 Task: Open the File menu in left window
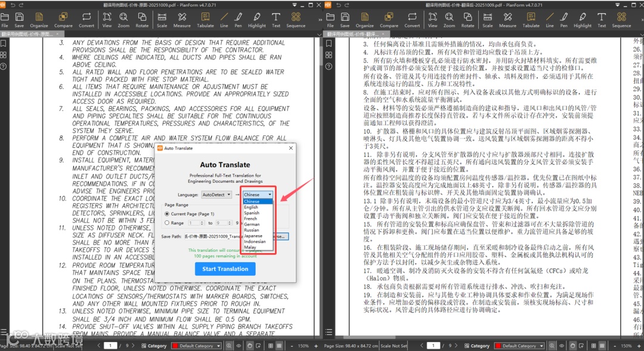[5, 20]
